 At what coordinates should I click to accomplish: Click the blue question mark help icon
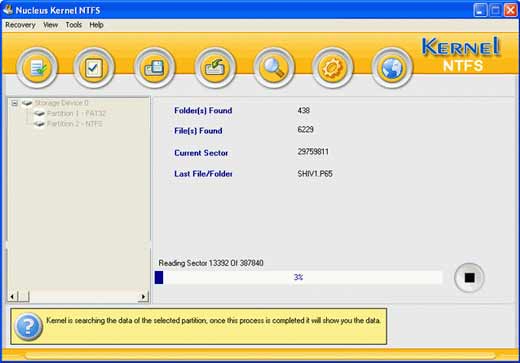28,326
